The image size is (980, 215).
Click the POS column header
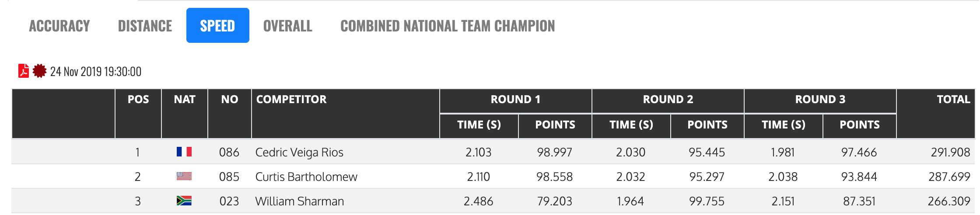click(x=138, y=100)
